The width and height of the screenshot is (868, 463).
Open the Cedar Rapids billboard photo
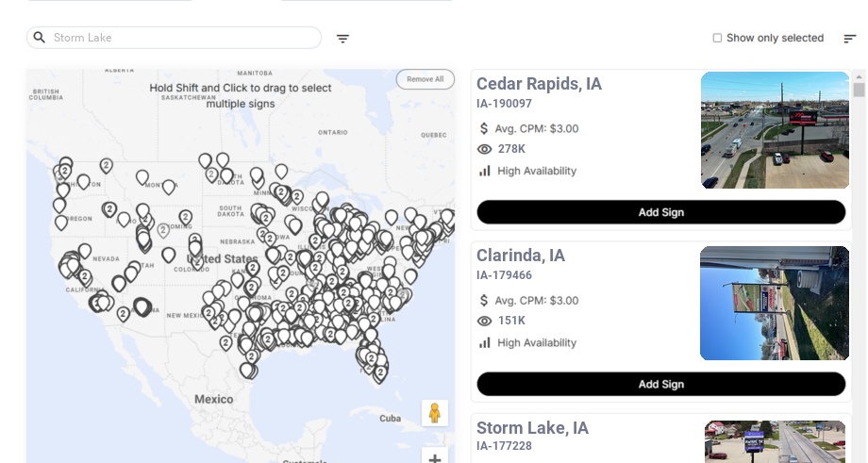click(x=775, y=130)
